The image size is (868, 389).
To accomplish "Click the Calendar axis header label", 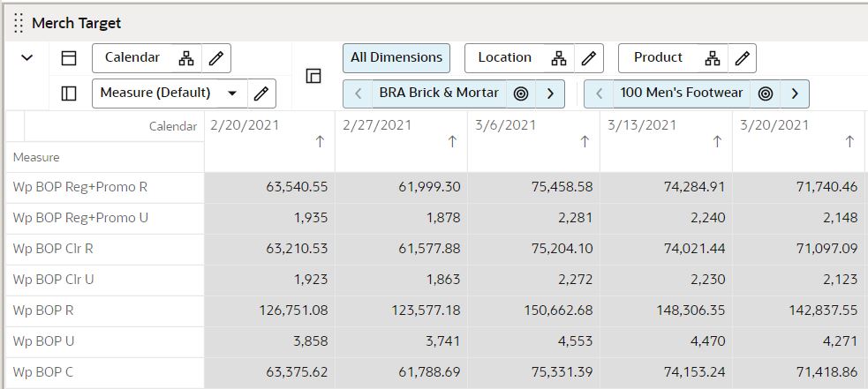I will (x=173, y=127).
